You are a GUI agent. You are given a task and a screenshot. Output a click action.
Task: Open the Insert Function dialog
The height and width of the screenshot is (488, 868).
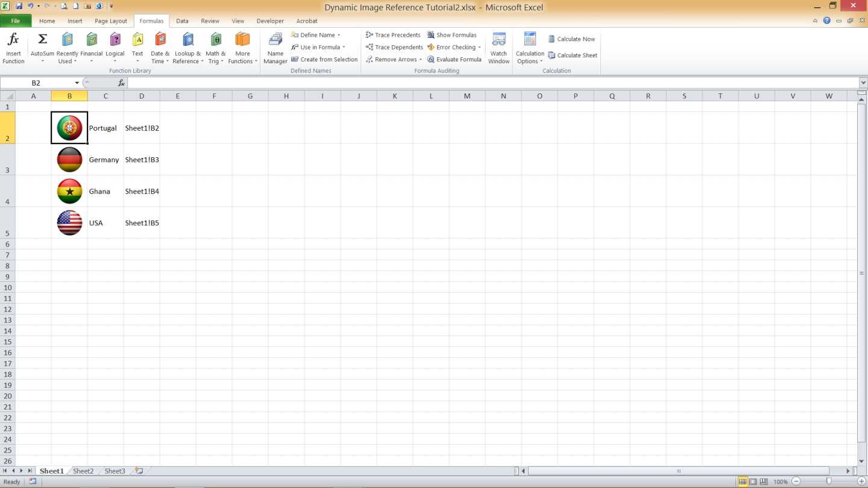click(13, 49)
